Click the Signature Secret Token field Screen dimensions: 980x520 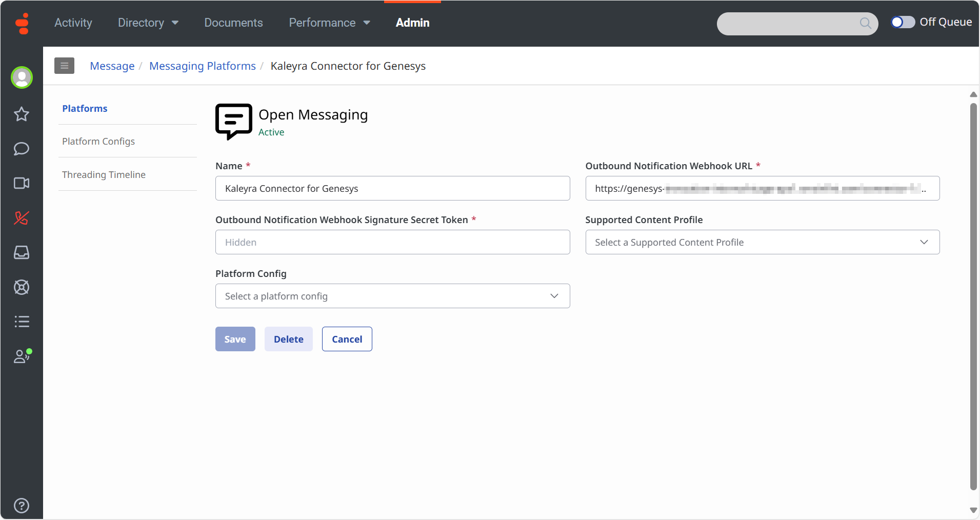click(x=393, y=242)
